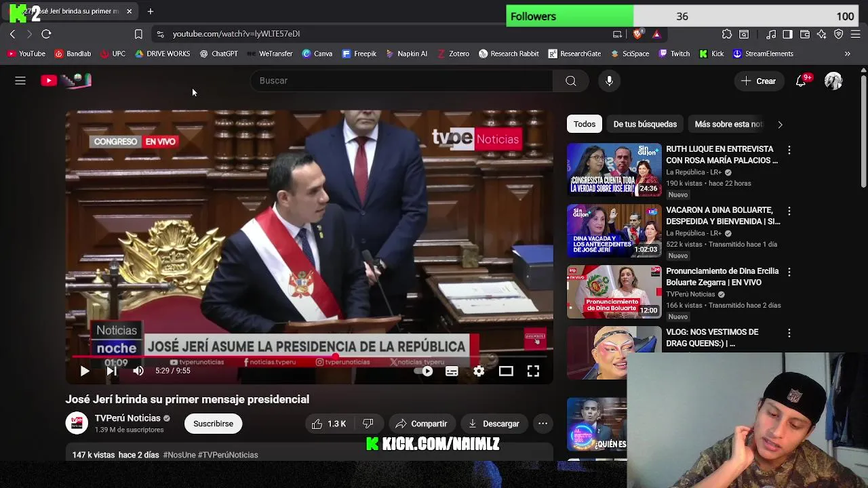
Task: Click the #NosUne hashtag
Action: 179,455
